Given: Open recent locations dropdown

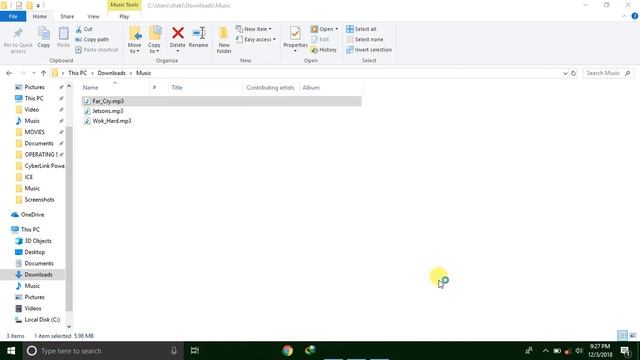Looking at the screenshot, I should (33, 73).
